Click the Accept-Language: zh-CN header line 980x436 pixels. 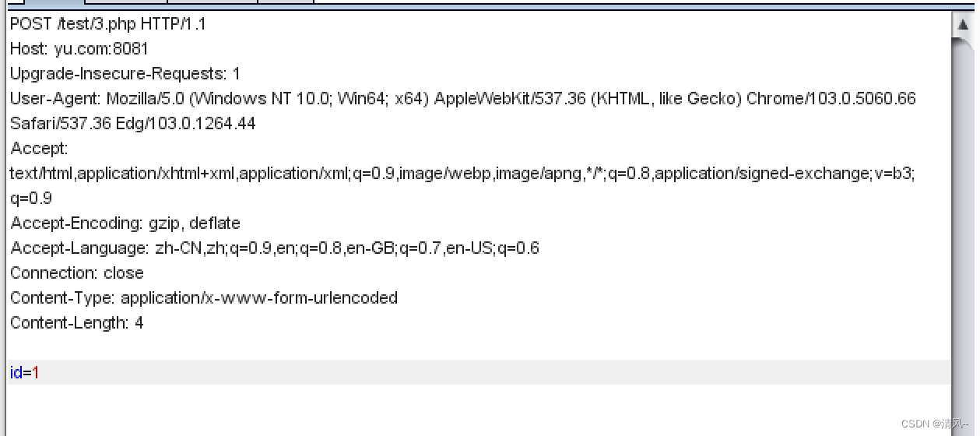point(275,248)
